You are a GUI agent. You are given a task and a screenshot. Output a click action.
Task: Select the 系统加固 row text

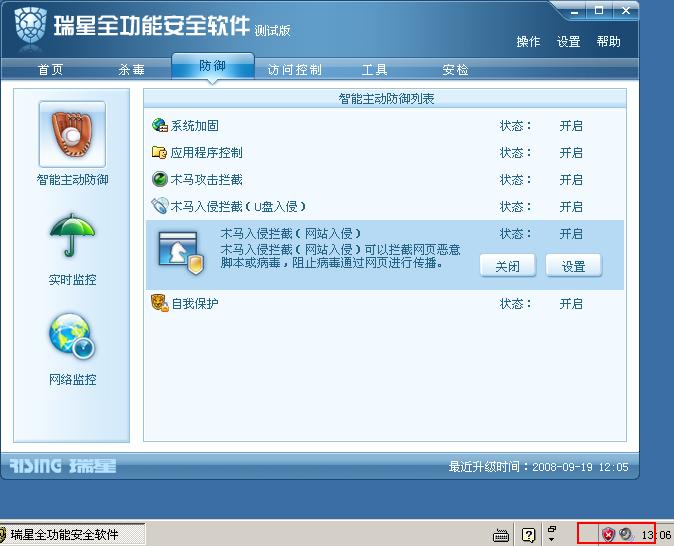coord(195,126)
